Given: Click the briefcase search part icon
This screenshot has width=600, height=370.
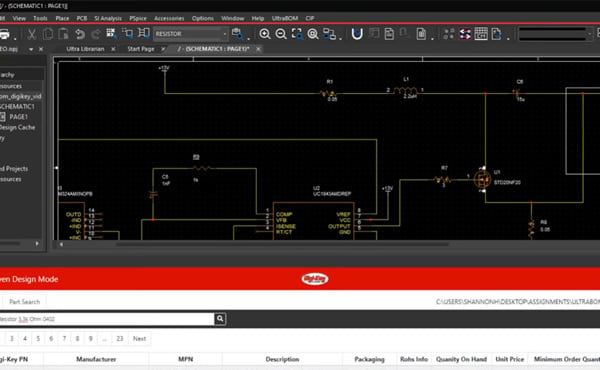Looking at the screenshot, I should [x=238, y=34].
